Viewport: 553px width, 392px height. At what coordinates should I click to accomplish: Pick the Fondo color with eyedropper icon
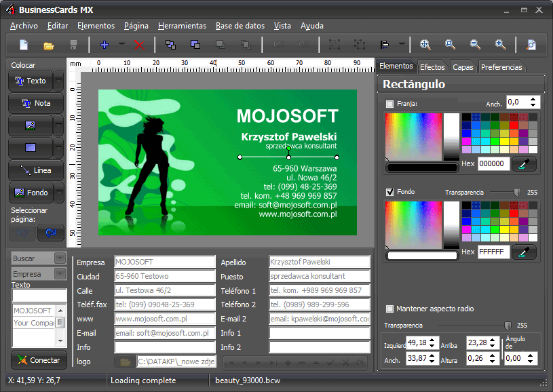[x=523, y=252]
